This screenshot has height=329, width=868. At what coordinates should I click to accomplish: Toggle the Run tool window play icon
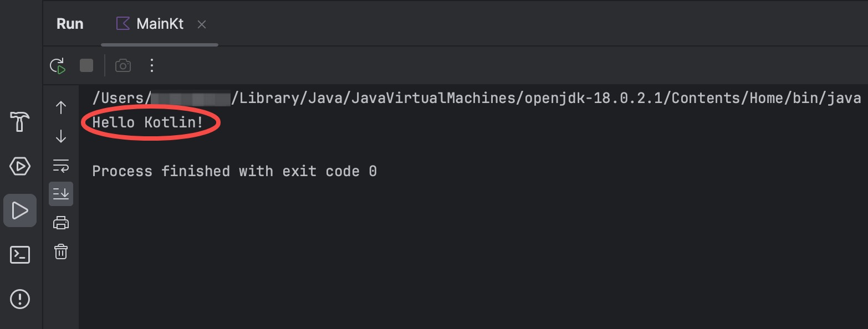20,210
